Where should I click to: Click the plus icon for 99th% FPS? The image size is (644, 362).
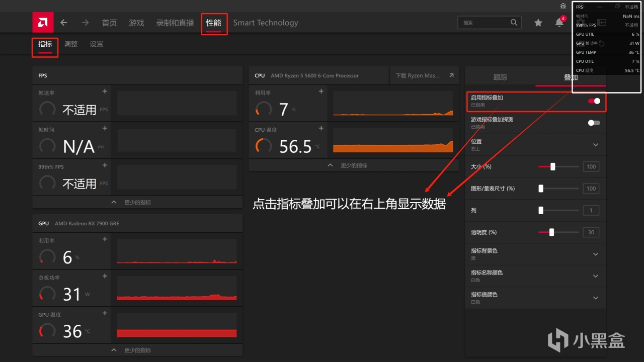point(105,165)
